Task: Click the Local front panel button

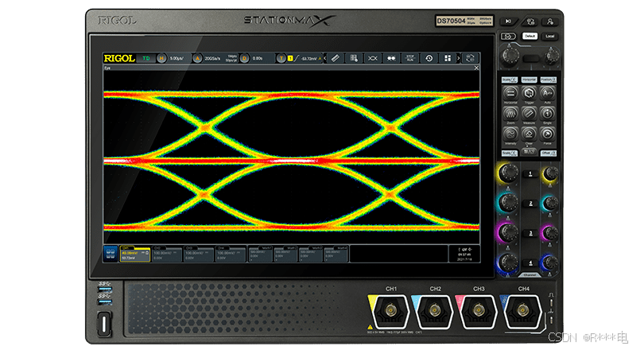Action: [549, 36]
